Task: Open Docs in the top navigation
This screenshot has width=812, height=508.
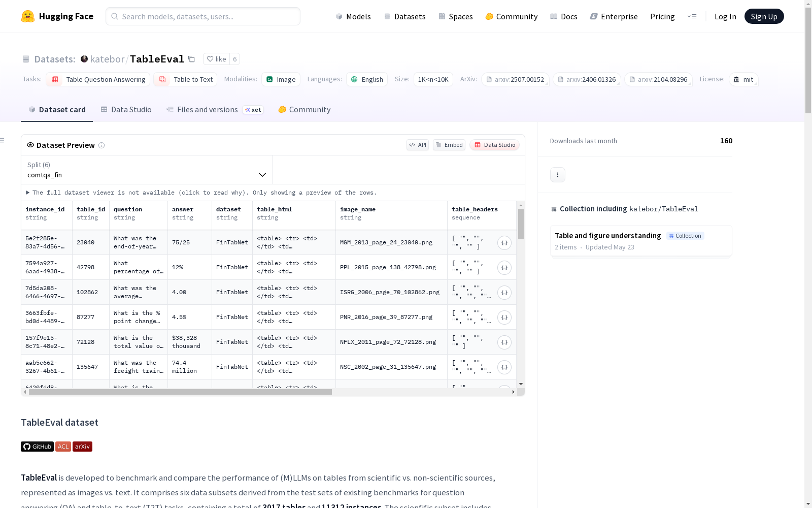Action: (564, 16)
